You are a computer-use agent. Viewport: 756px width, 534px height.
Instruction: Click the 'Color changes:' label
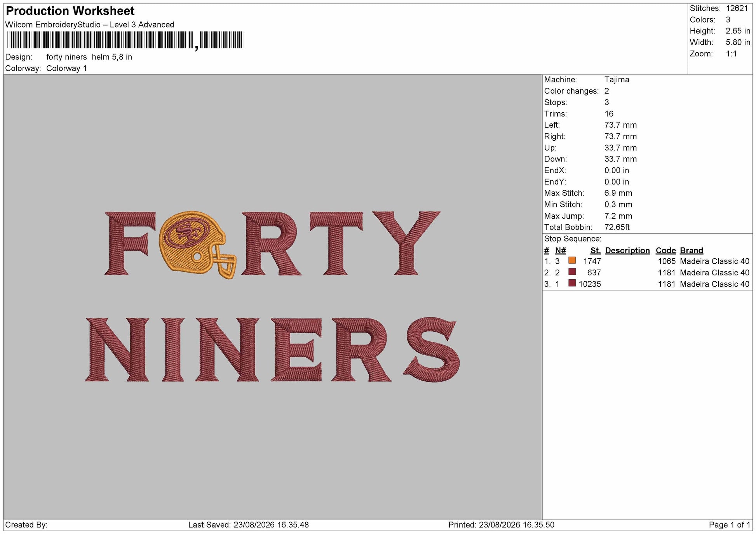click(571, 91)
